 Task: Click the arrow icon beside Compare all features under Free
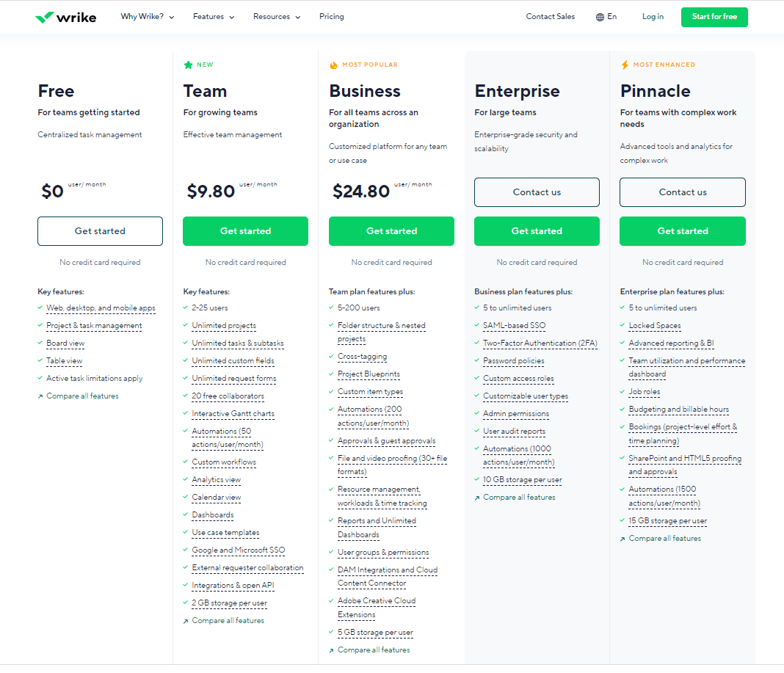coord(40,396)
